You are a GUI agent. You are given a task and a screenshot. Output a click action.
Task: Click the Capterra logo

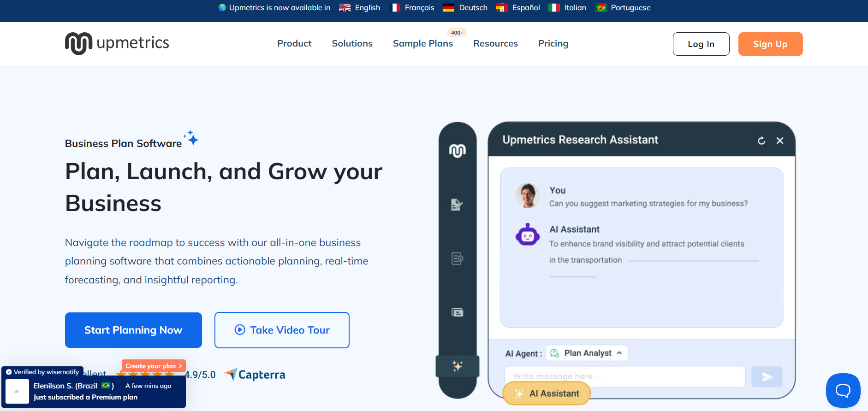[255, 375]
